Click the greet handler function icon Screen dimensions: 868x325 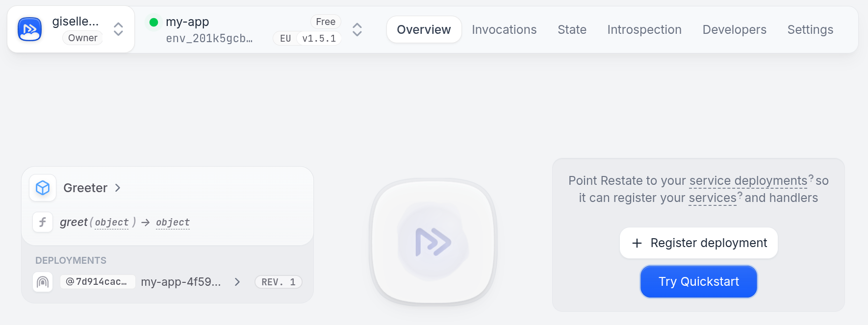(x=43, y=222)
